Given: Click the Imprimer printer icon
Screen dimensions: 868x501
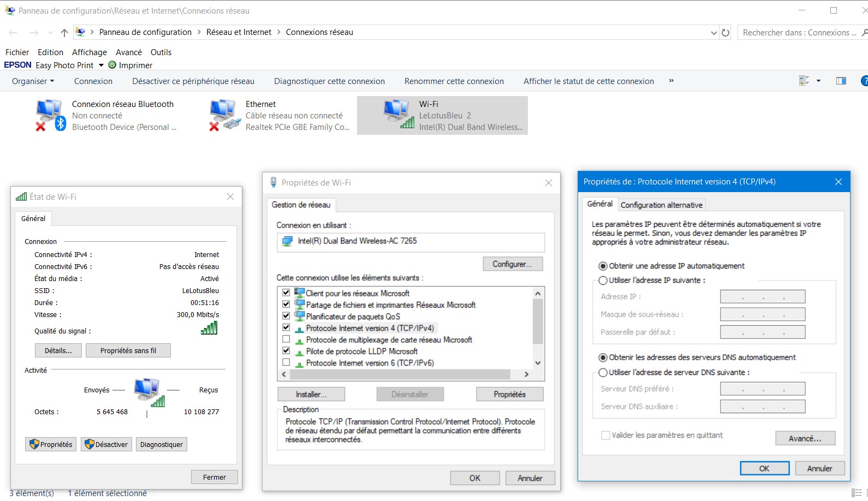Looking at the screenshot, I should [x=112, y=65].
